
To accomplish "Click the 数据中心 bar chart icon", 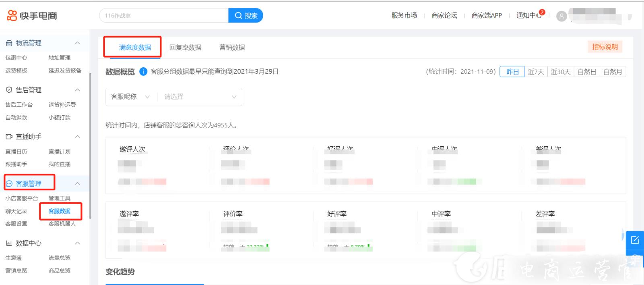I will coord(9,243).
